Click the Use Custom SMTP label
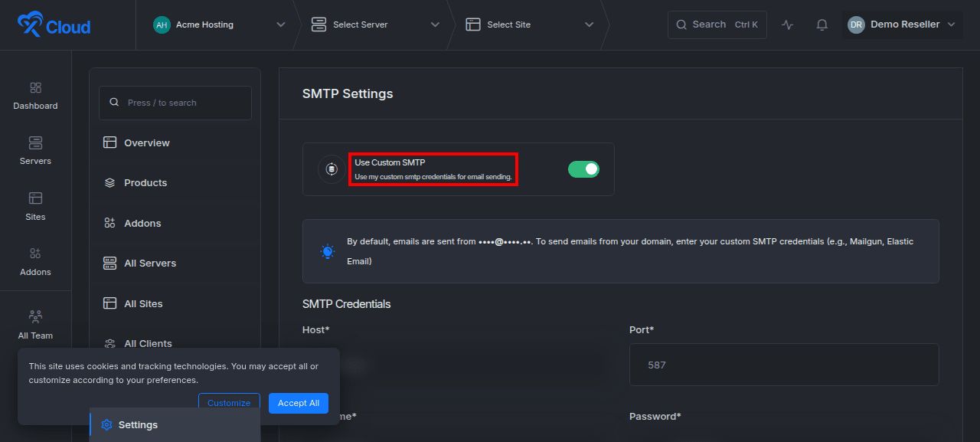Viewport: 980px width, 442px height. tap(390, 163)
